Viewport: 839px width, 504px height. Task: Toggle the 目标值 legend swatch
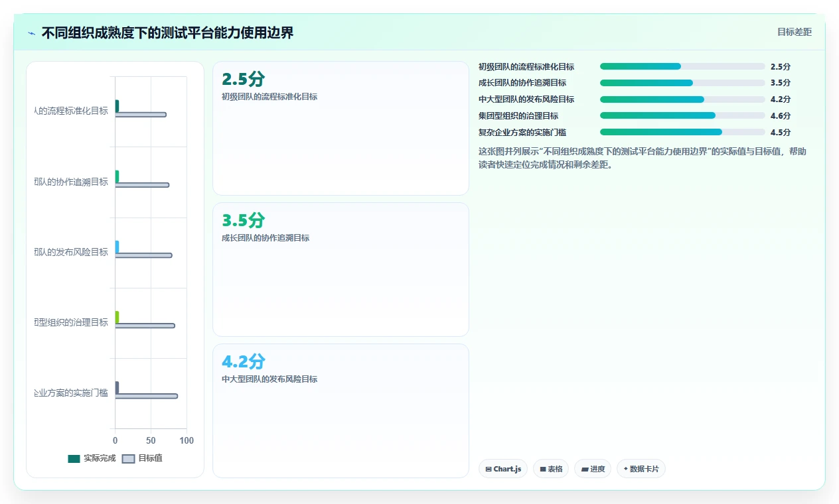click(x=129, y=458)
